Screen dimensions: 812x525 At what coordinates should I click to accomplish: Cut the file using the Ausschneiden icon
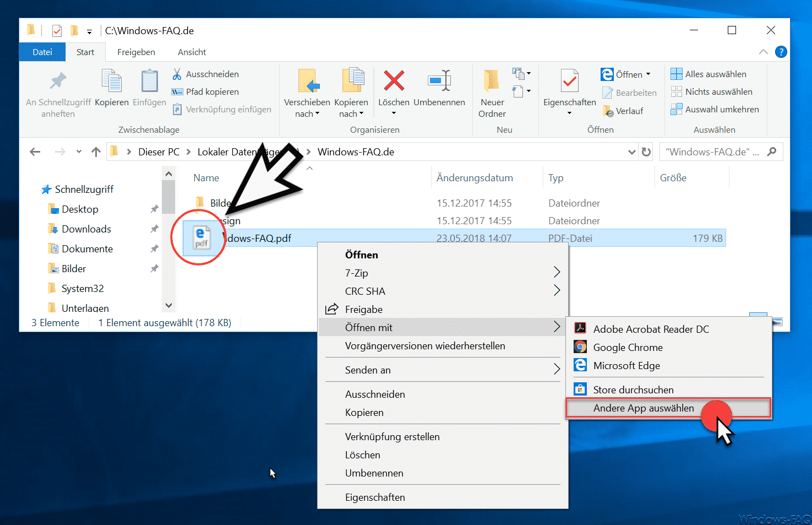click(177, 74)
